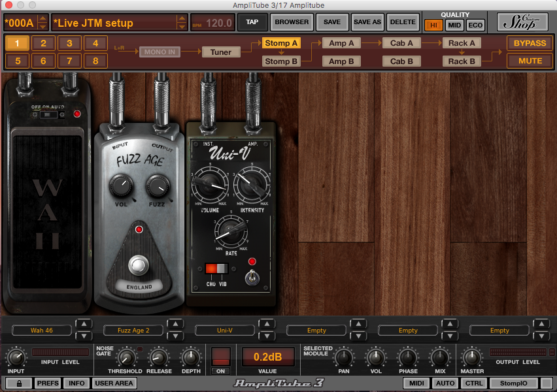The width and height of the screenshot is (557, 392).
Task: Click the noise gate THRESHOLD knob
Action: pyautogui.click(x=126, y=357)
